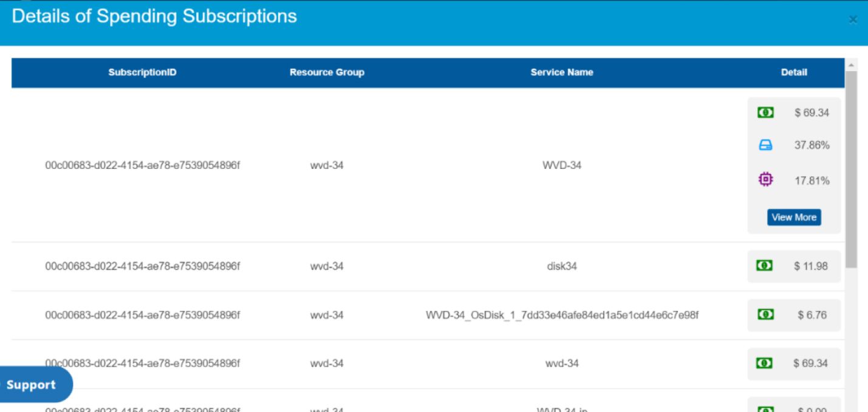Click the $ 6.76 cost value

pos(813,315)
